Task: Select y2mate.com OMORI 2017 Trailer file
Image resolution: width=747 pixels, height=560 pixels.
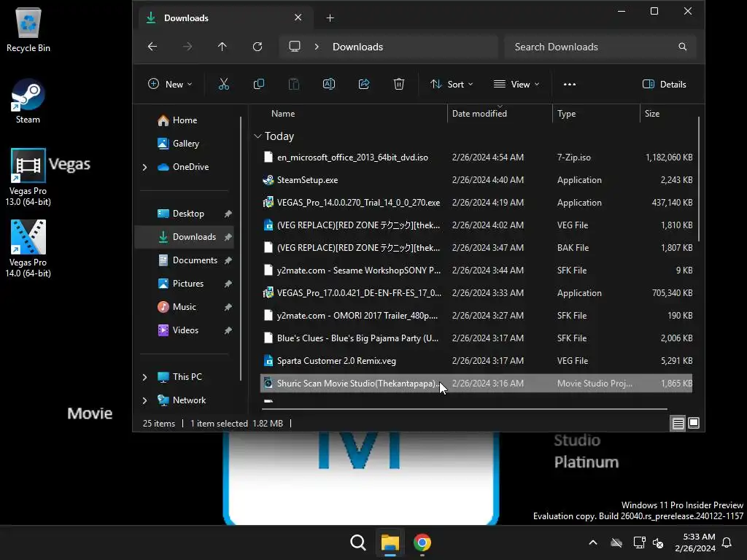Action: 476,316
